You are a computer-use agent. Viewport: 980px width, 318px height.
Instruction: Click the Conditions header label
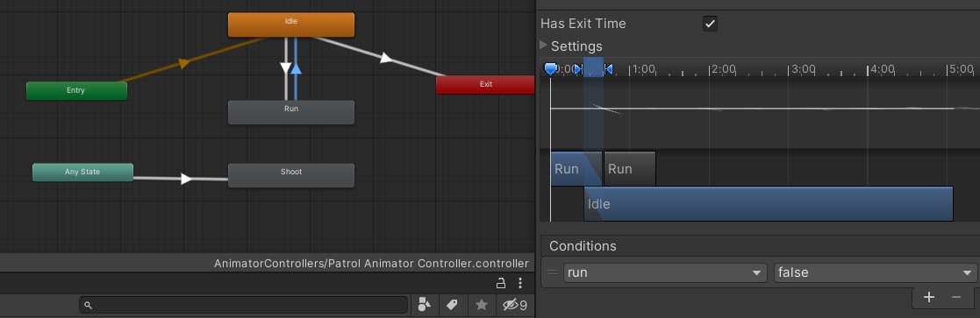point(583,245)
